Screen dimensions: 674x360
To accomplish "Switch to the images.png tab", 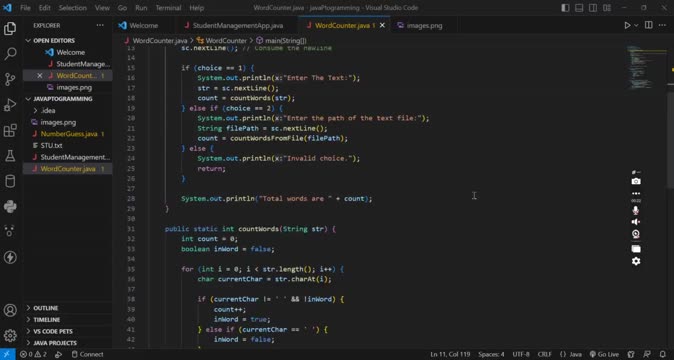I will [x=424, y=25].
